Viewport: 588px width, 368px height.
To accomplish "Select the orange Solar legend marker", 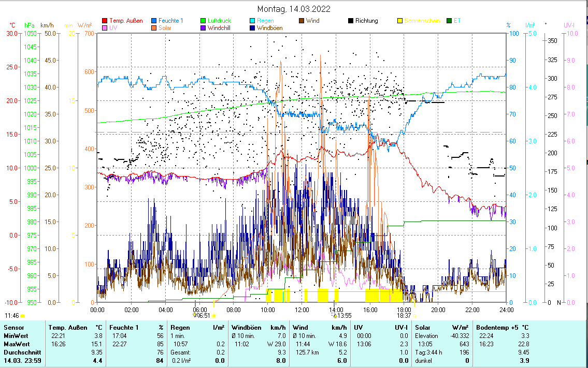I will tap(154, 28).
